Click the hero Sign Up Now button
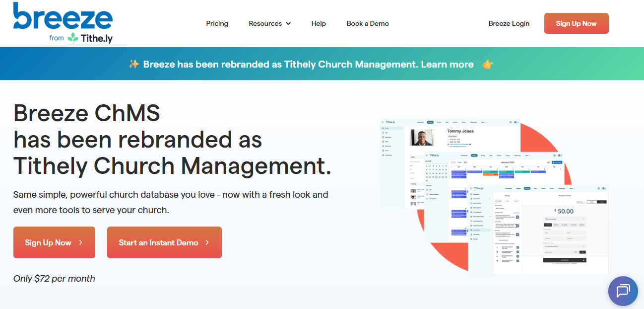The height and width of the screenshot is (309, 644). pos(54,242)
